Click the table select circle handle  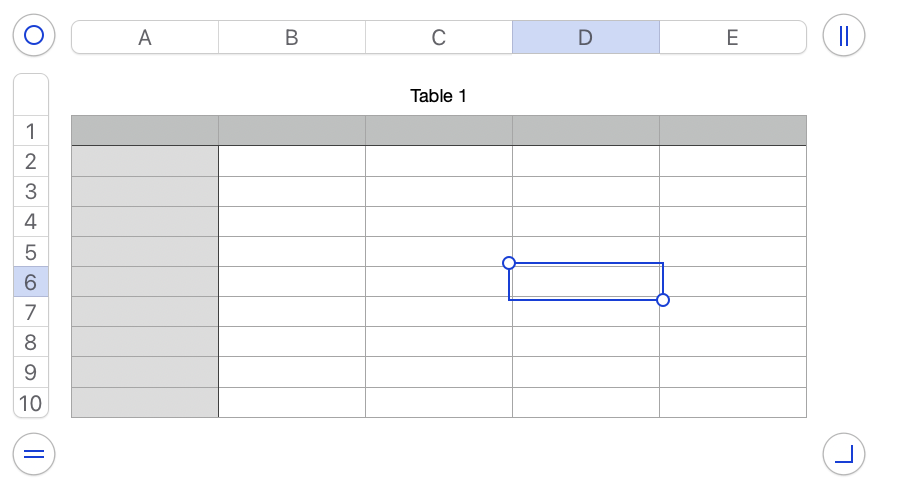point(34,37)
